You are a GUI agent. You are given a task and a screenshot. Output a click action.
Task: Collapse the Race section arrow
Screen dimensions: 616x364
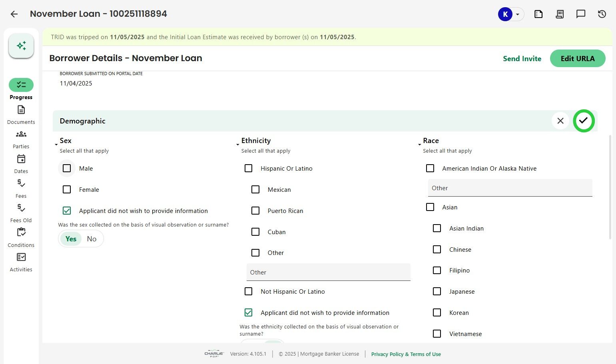(x=419, y=144)
